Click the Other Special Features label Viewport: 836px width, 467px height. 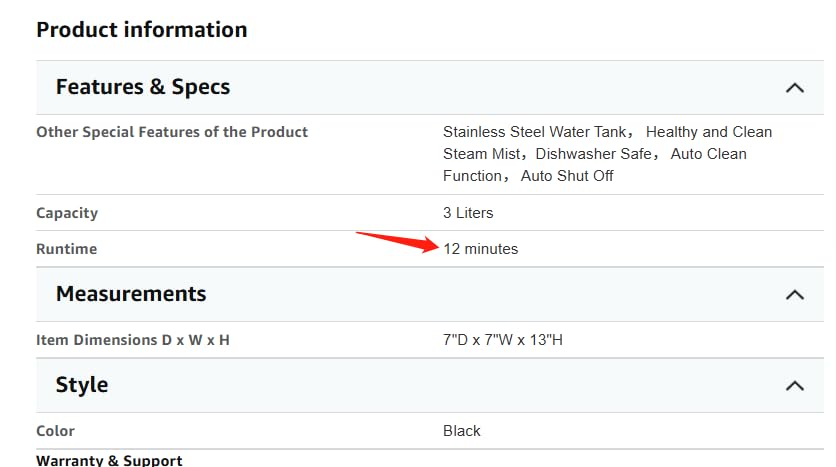tap(172, 132)
